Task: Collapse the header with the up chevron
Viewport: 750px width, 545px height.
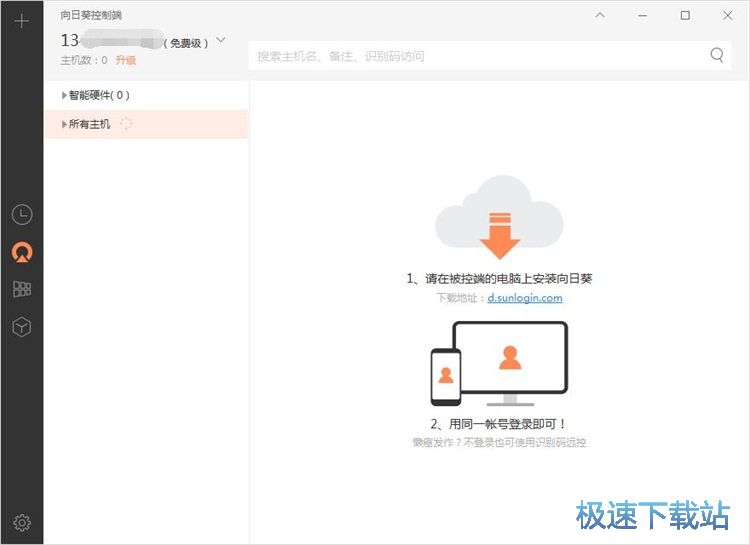Action: 600,15
